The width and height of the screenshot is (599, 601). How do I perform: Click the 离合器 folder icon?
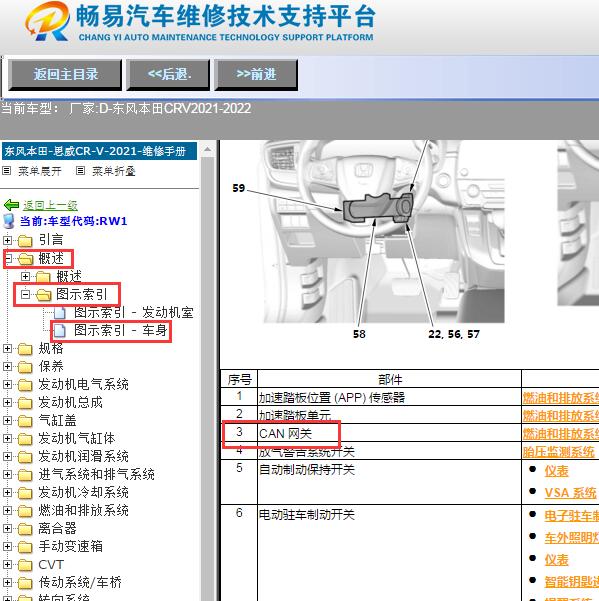tap(25, 529)
